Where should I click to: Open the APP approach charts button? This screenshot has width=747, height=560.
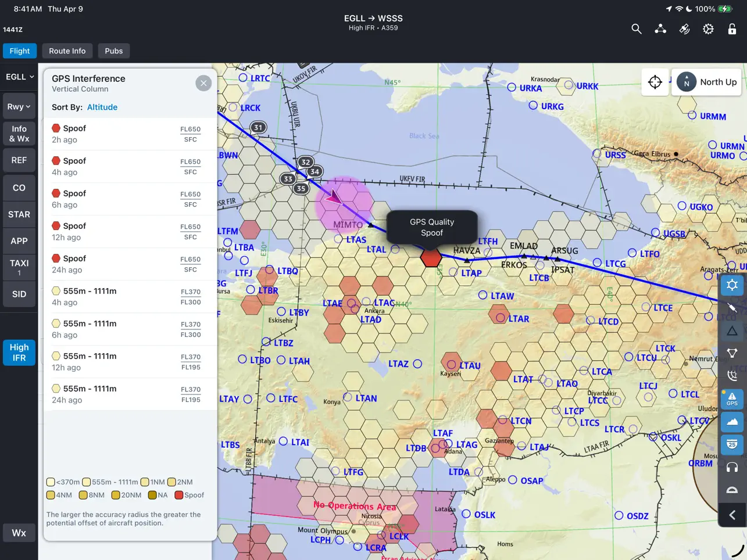19,241
